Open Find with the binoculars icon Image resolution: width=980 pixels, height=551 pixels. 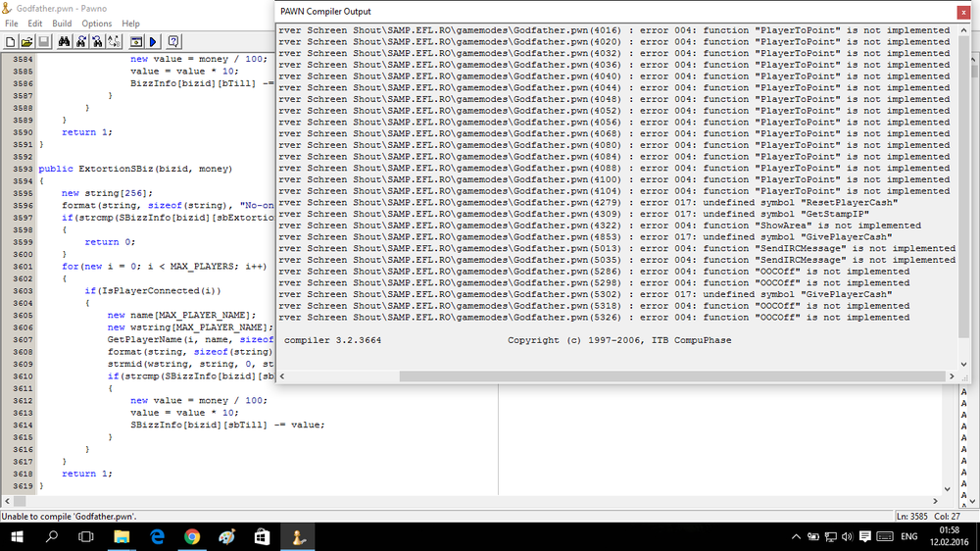65,42
